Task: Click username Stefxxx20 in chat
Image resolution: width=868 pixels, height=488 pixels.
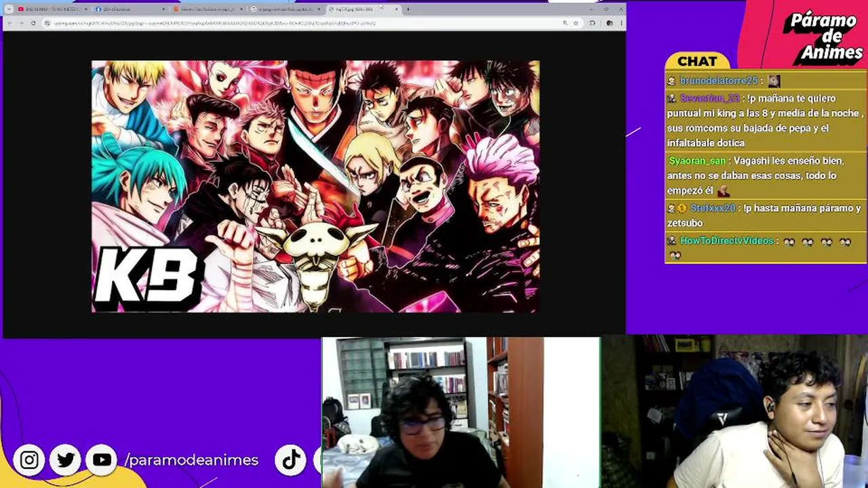Action: [713, 208]
